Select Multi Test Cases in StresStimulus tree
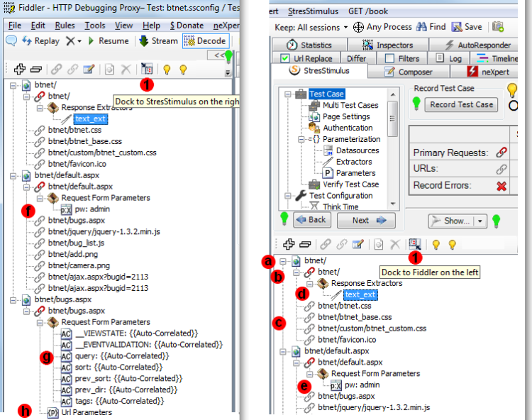The image size is (532, 420). click(x=350, y=105)
